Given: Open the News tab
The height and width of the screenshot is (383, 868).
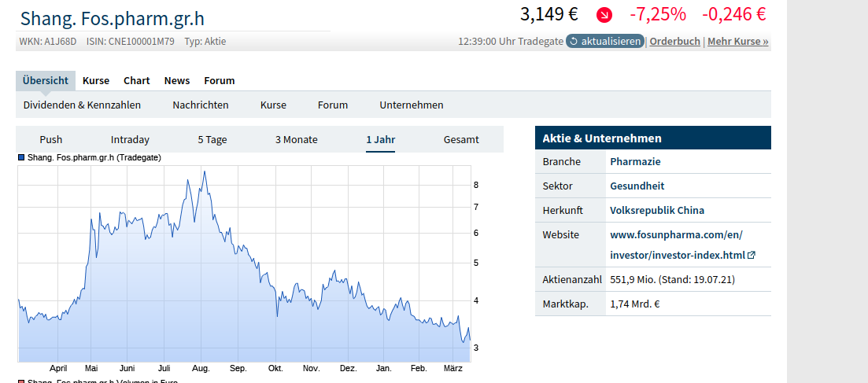Looking at the screenshot, I should (177, 80).
